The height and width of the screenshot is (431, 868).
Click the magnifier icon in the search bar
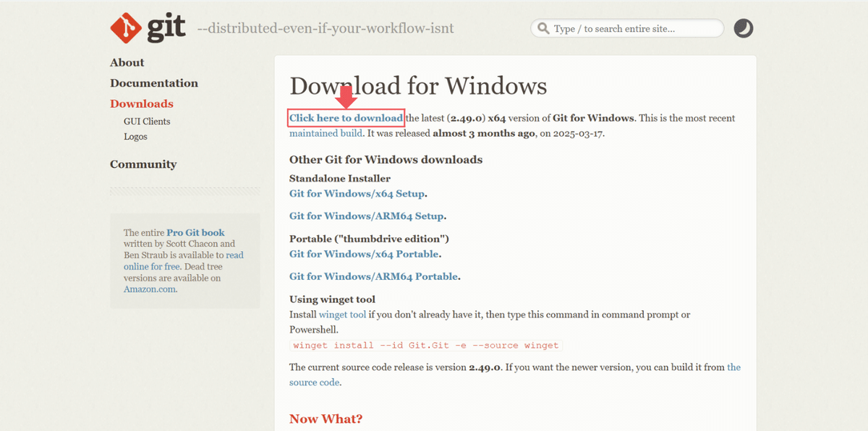tap(542, 28)
